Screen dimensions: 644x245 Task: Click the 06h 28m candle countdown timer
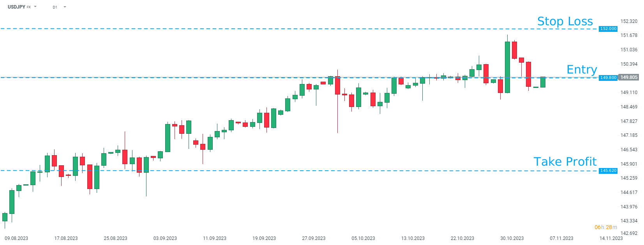click(x=605, y=227)
